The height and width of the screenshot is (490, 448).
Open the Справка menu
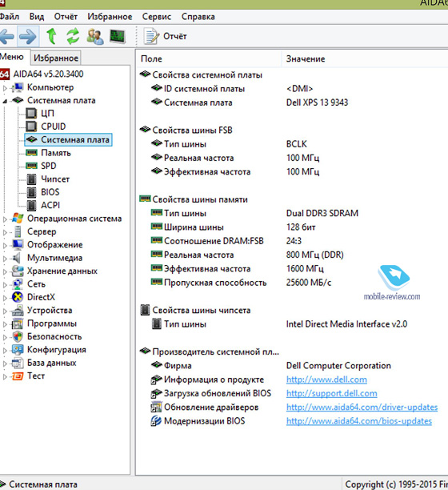[x=198, y=17]
